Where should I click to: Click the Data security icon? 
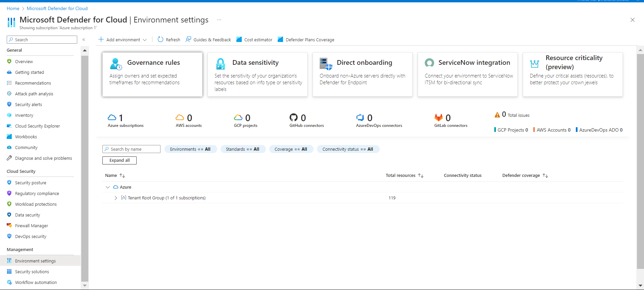(9, 215)
